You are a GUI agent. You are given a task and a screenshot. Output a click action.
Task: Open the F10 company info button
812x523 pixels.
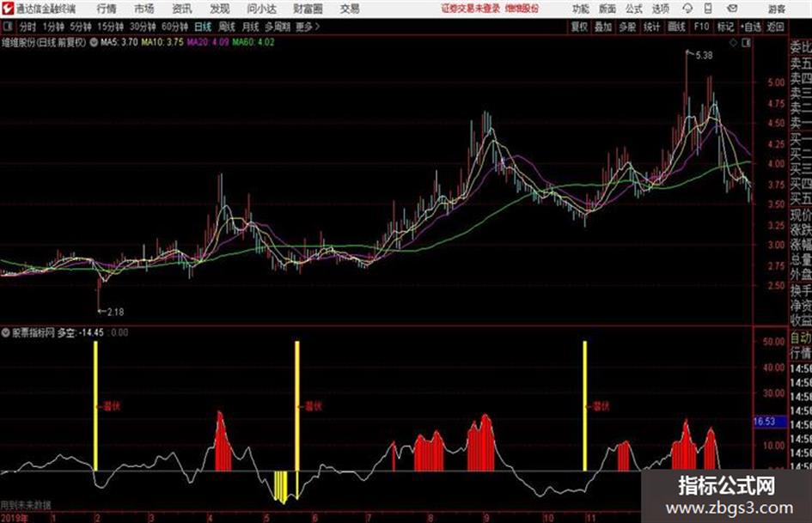click(701, 27)
